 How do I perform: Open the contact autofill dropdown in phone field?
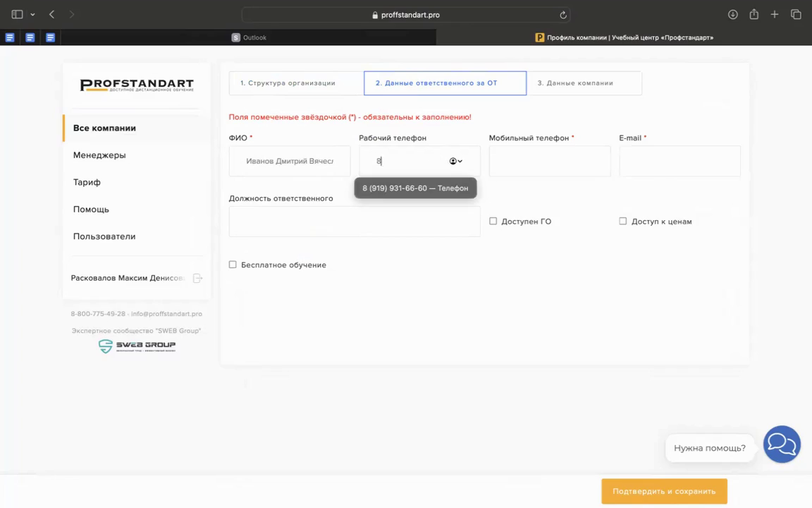[x=456, y=161]
